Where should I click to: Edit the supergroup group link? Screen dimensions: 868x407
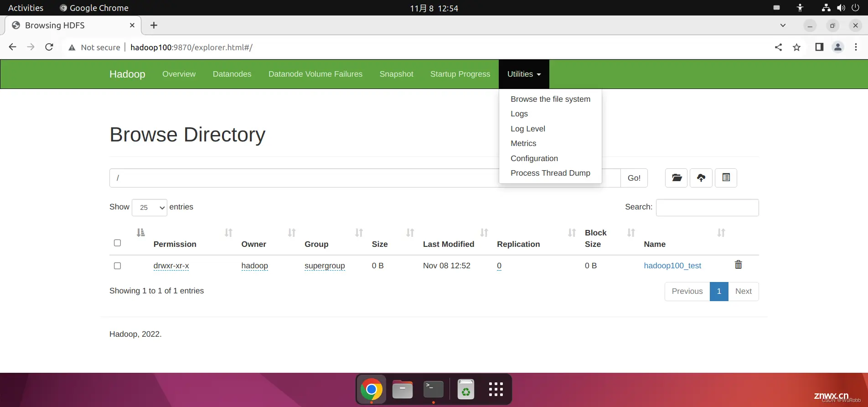click(x=325, y=266)
